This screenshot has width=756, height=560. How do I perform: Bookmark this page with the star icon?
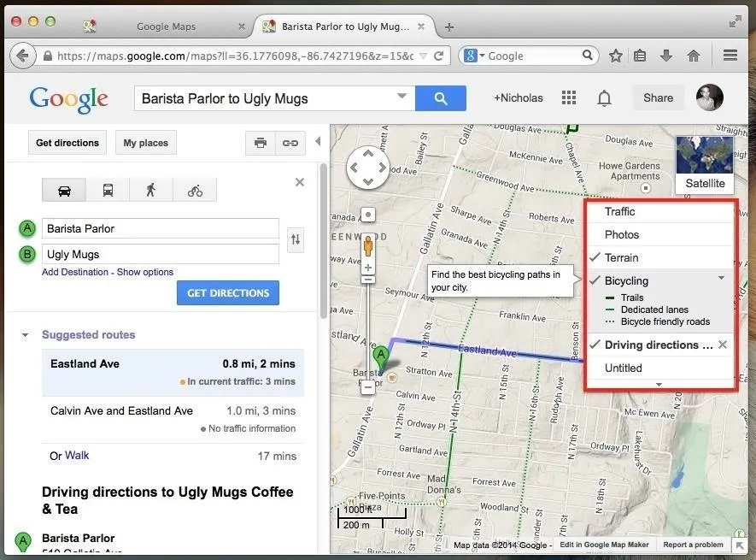(x=615, y=56)
